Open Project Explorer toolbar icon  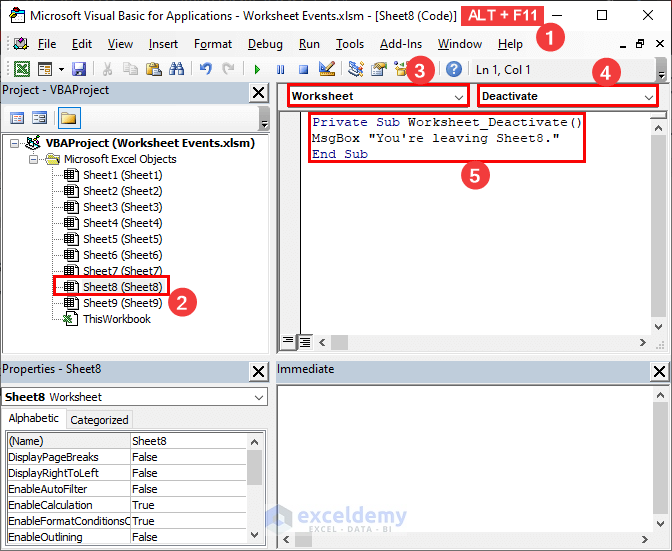[x=356, y=69]
